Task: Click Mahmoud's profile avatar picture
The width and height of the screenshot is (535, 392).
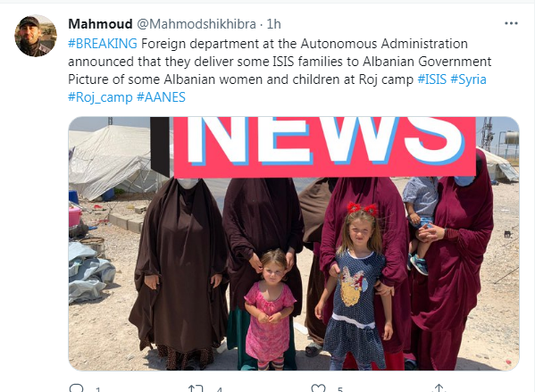Action: (36, 36)
